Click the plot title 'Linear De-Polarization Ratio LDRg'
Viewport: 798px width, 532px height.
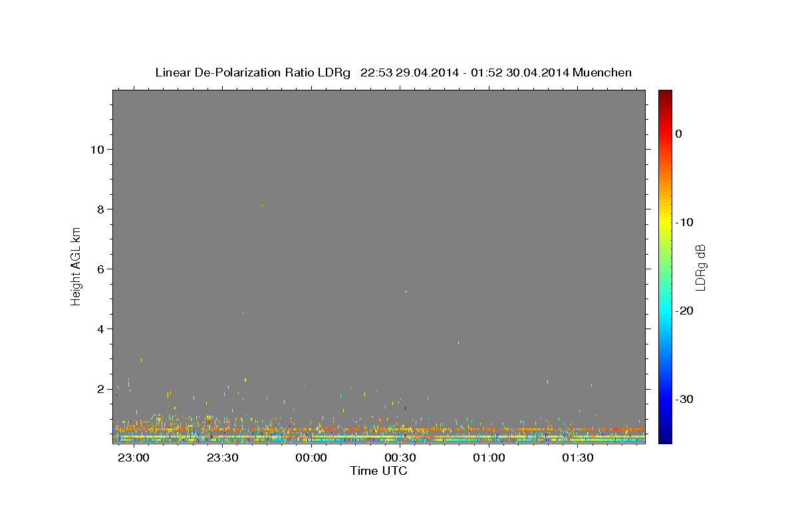pos(253,72)
